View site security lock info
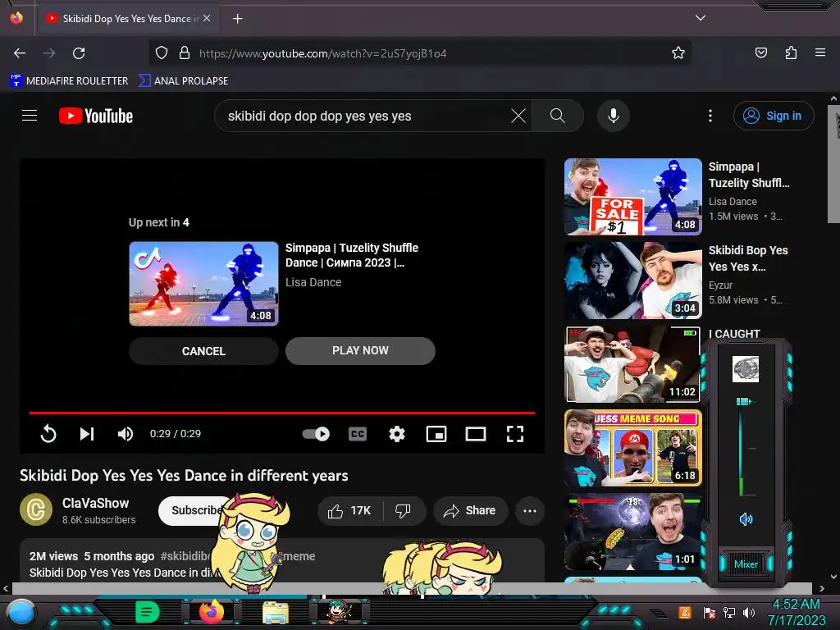Screen dimensions: 840x630 185,53
